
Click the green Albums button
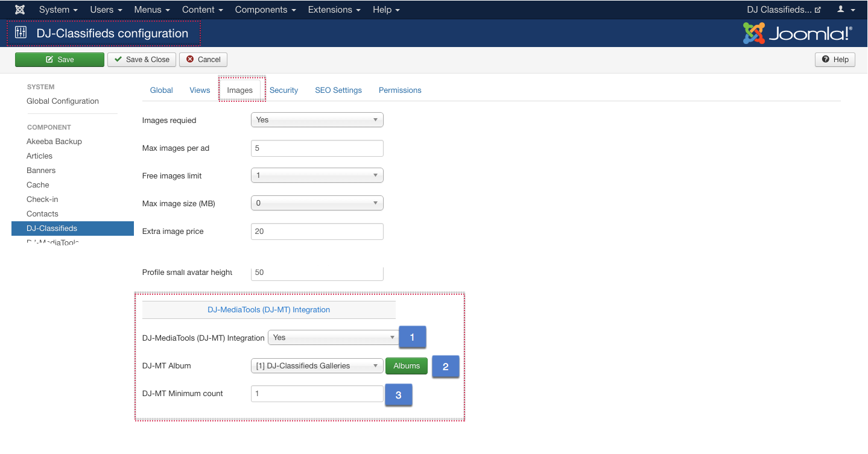pyautogui.click(x=407, y=366)
